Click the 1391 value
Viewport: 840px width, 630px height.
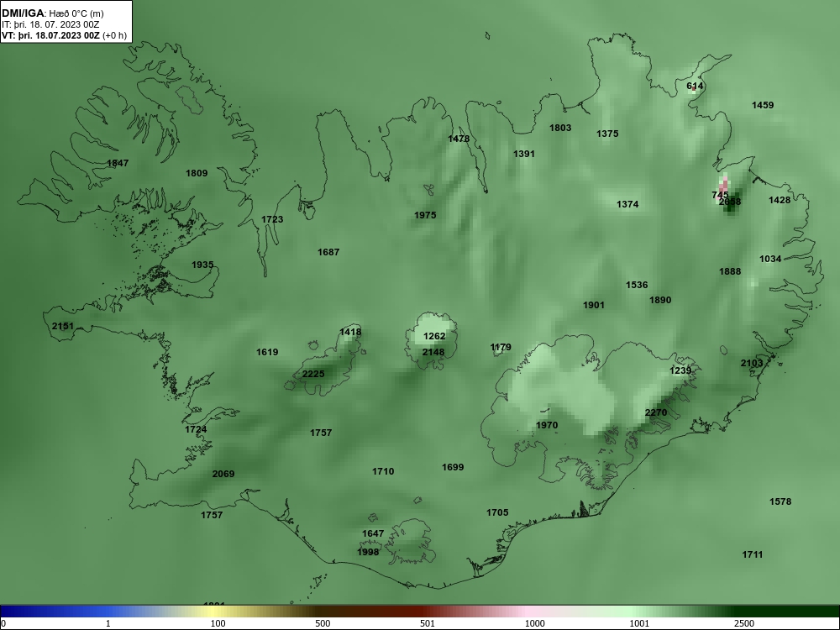524,155
